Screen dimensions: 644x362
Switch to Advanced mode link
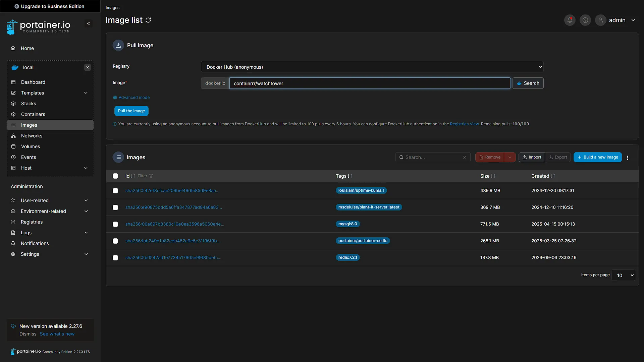click(131, 98)
